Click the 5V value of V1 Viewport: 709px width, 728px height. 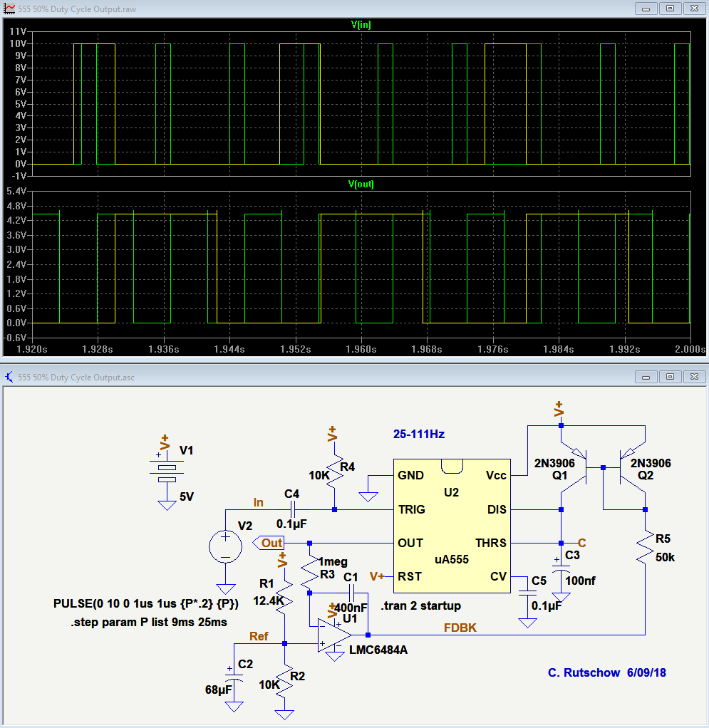pyautogui.click(x=187, y=496)
